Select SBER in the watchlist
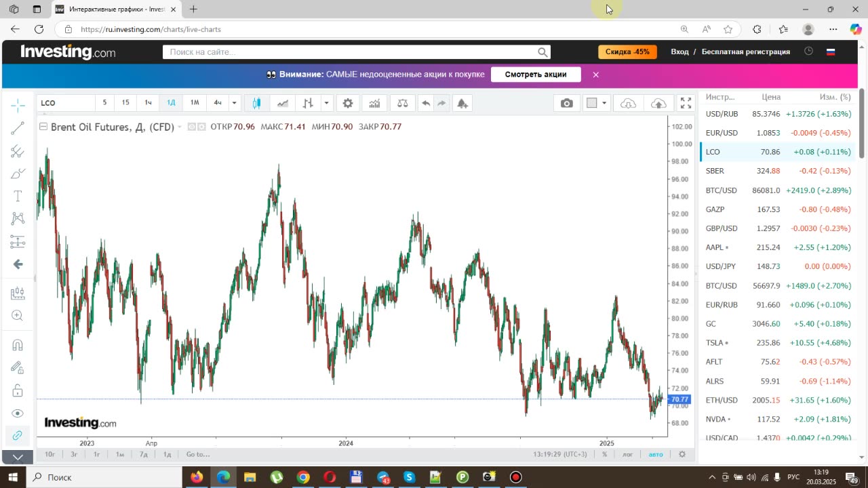 pos(778,171)
